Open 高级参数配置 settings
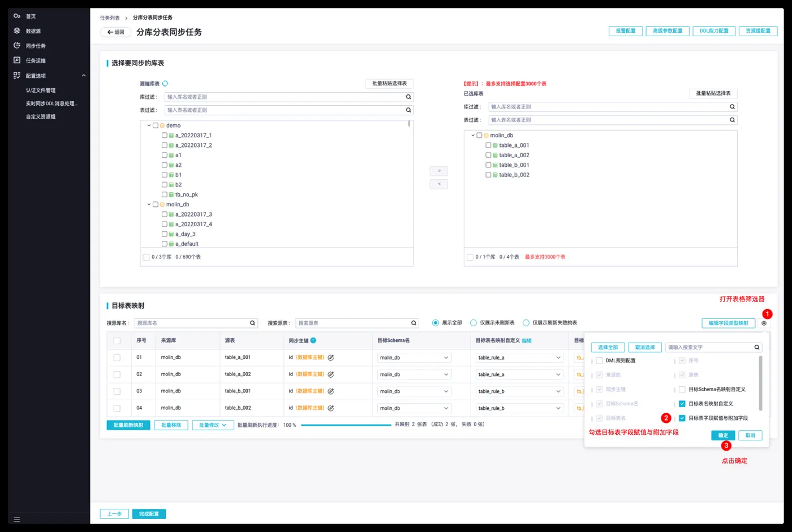 click(668, 31)
